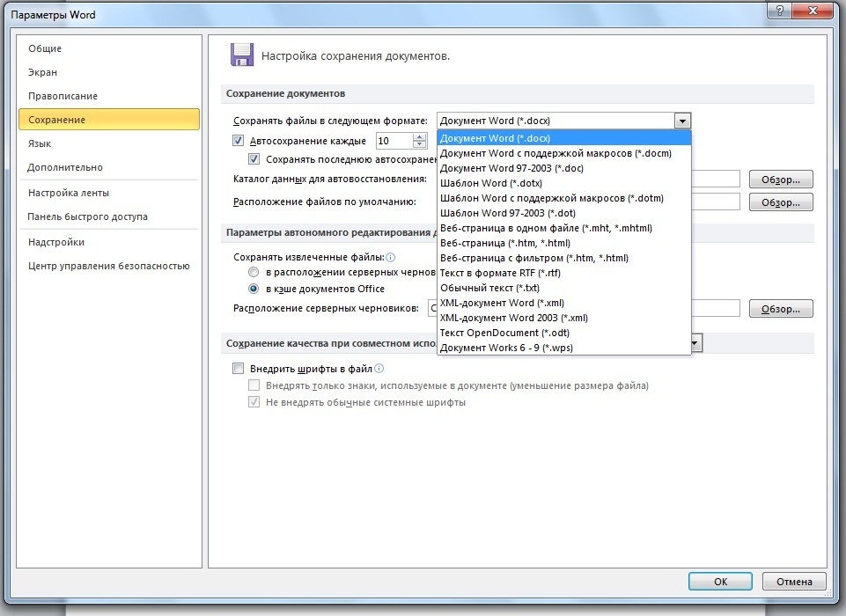This screenshot has height=616, width=846.
Task: Toggle the 'Внедрять только знаки, используемые в документе' checkbox
Action: pos(254,385)
